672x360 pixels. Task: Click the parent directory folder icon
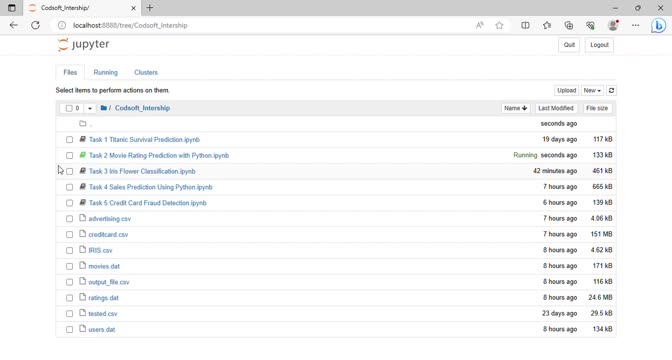coord(83,123)
